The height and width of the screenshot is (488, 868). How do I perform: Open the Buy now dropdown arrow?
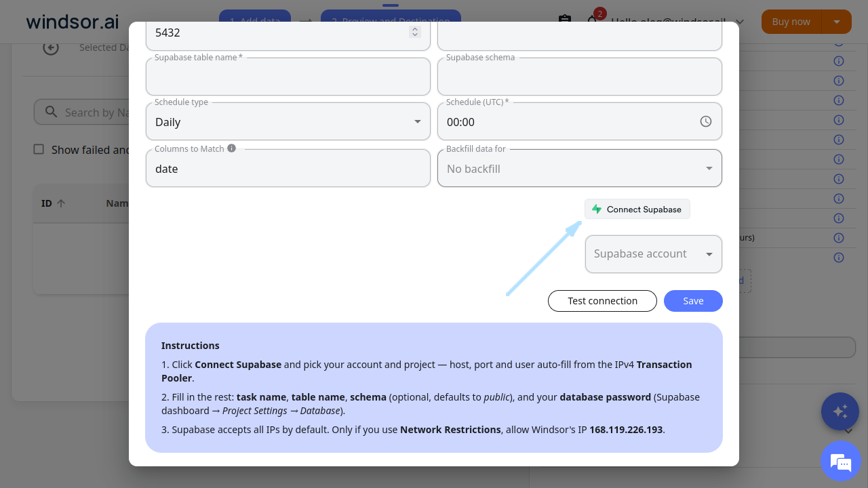pyautogui.click(x=837, y=22)
